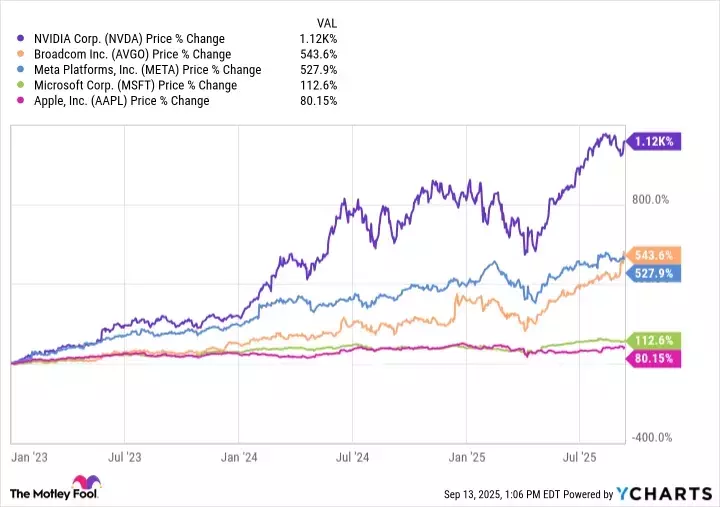Click the blue 527.9% end-value tag

click(x=653, y=273)
